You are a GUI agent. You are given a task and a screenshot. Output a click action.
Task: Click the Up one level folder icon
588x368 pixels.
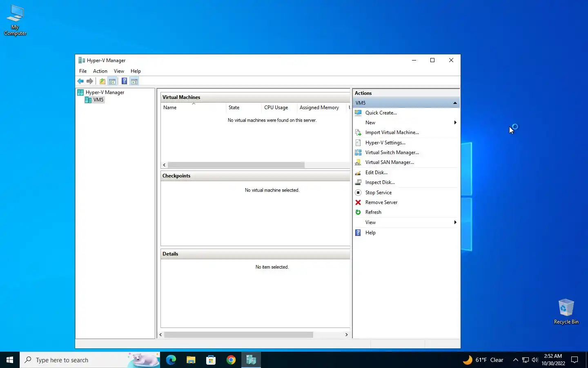coord(102,81)
